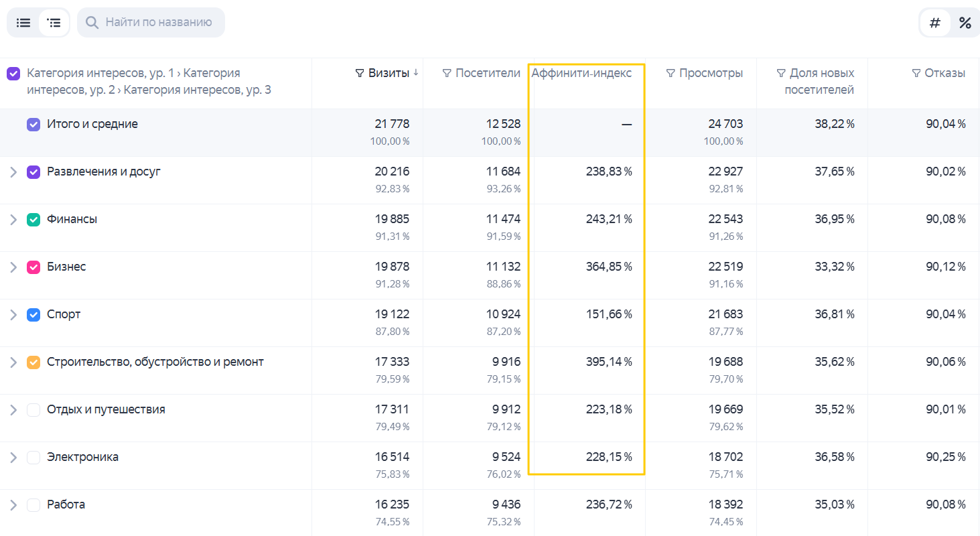Click the sort arrow next to Визиты

click(x=416, y=73)
